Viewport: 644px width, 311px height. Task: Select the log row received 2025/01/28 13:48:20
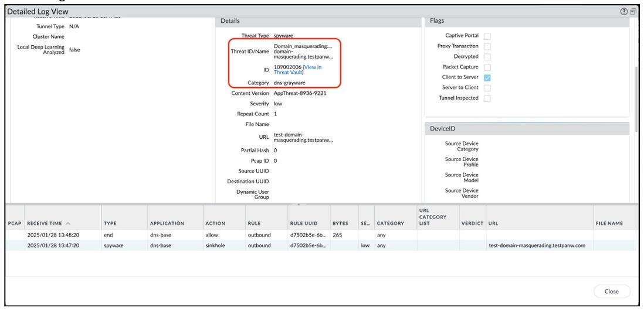pyautogui.click(x=321, y=235)
